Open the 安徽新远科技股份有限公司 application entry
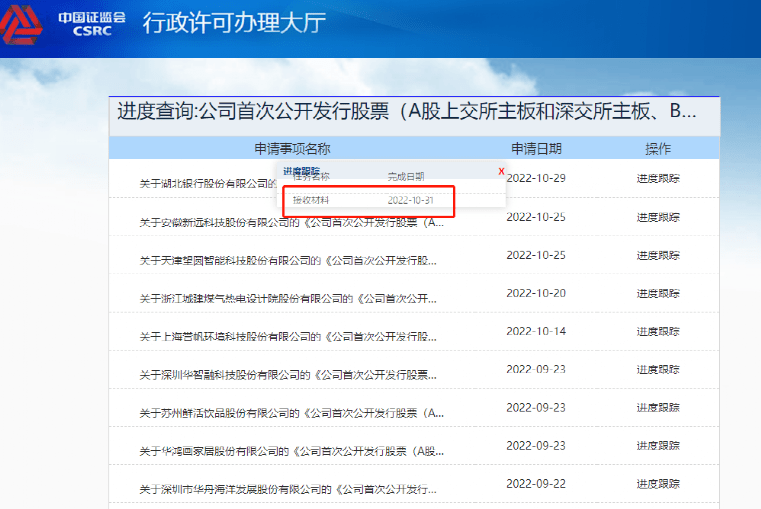 [292, 222]
